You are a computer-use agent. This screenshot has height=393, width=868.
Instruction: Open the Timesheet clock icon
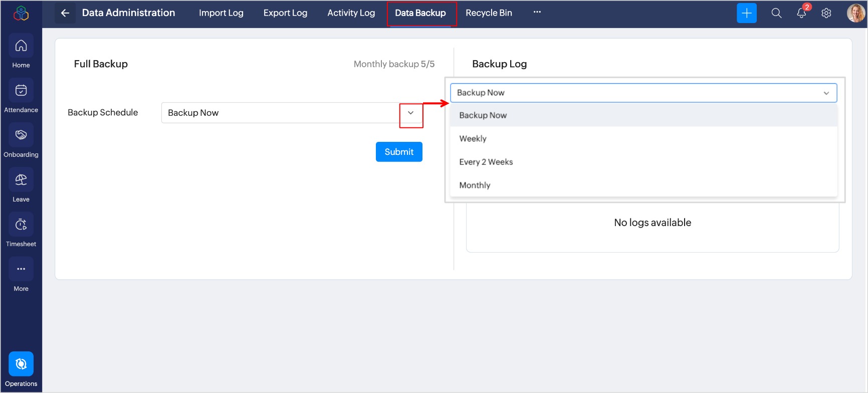(x=21, y=225)
